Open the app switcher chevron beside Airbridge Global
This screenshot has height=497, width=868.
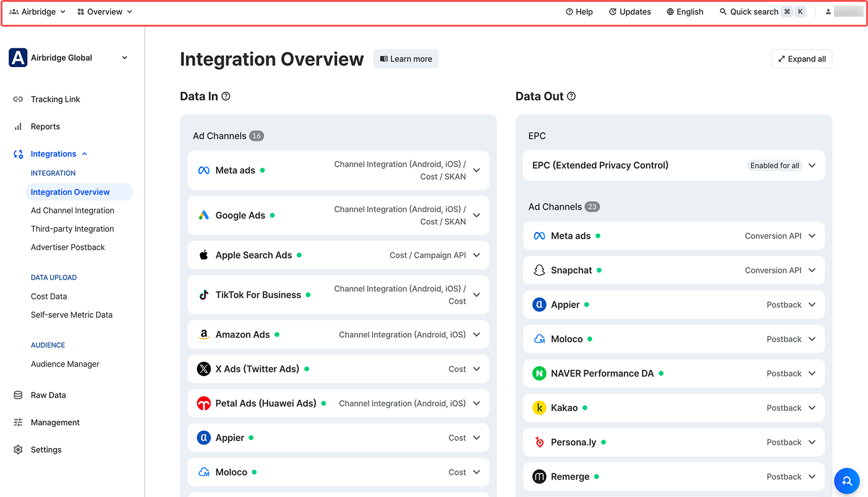click(x=125, y=58)
